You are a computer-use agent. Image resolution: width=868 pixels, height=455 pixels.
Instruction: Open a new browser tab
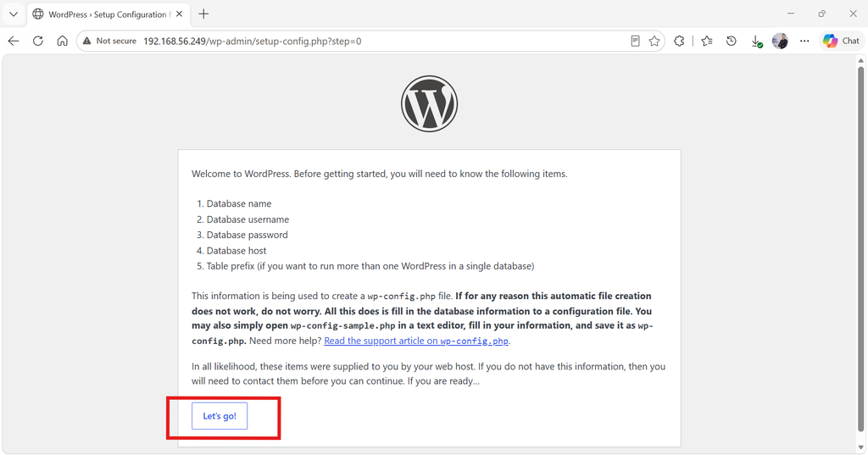(203, 14)
